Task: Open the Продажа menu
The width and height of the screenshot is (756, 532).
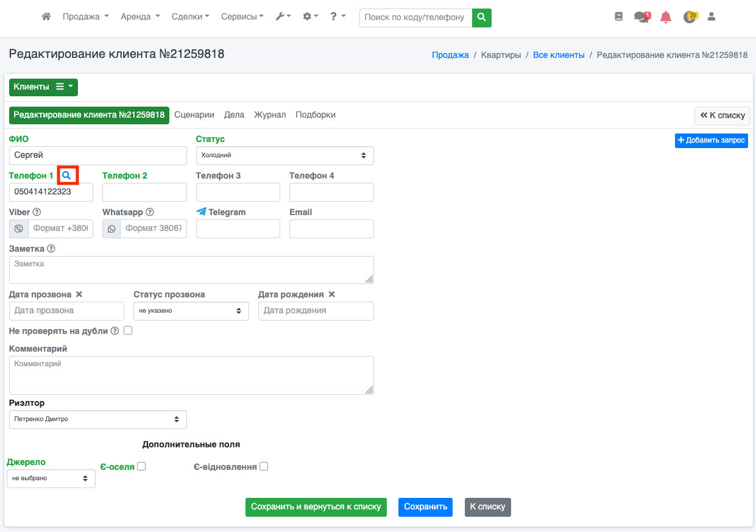Action: pyautogui.click(x=85, y=17)
